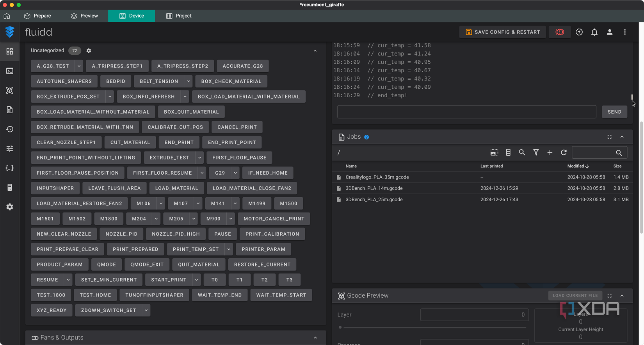Open the fluidd dashboard sidebar icon

coord(10,52)
